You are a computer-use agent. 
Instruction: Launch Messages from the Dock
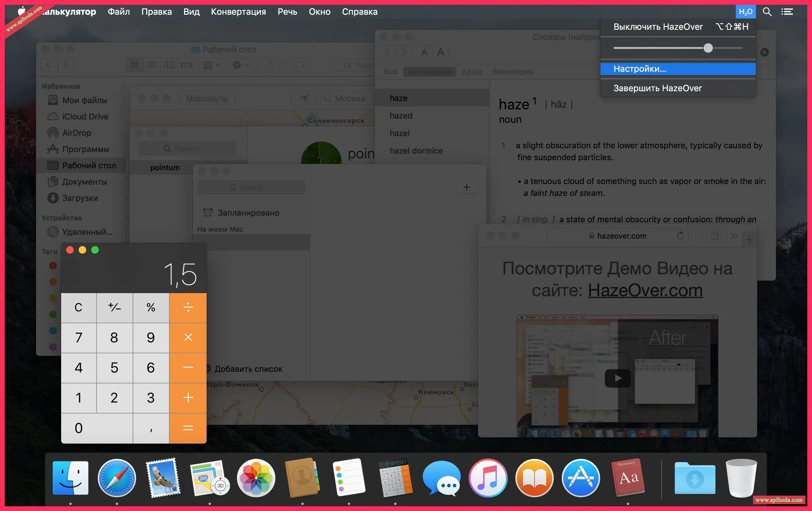(441, 478)
